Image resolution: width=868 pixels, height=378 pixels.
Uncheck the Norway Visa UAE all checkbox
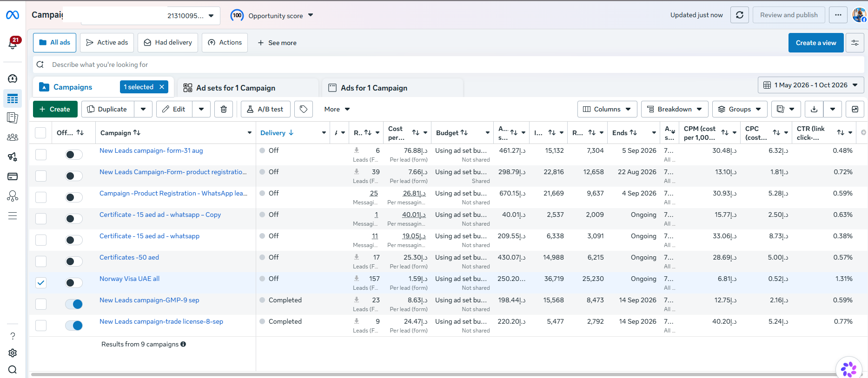41,283
